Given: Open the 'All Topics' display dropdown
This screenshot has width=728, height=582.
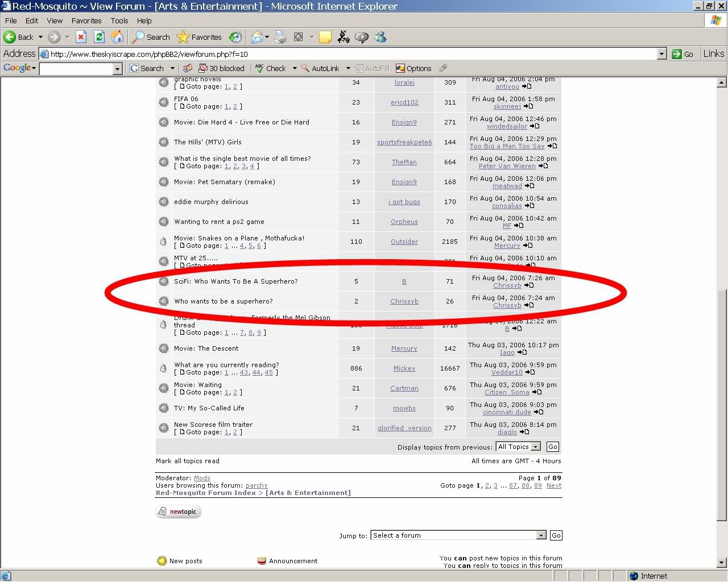Looking at the screenshot, I should [535, 447].
